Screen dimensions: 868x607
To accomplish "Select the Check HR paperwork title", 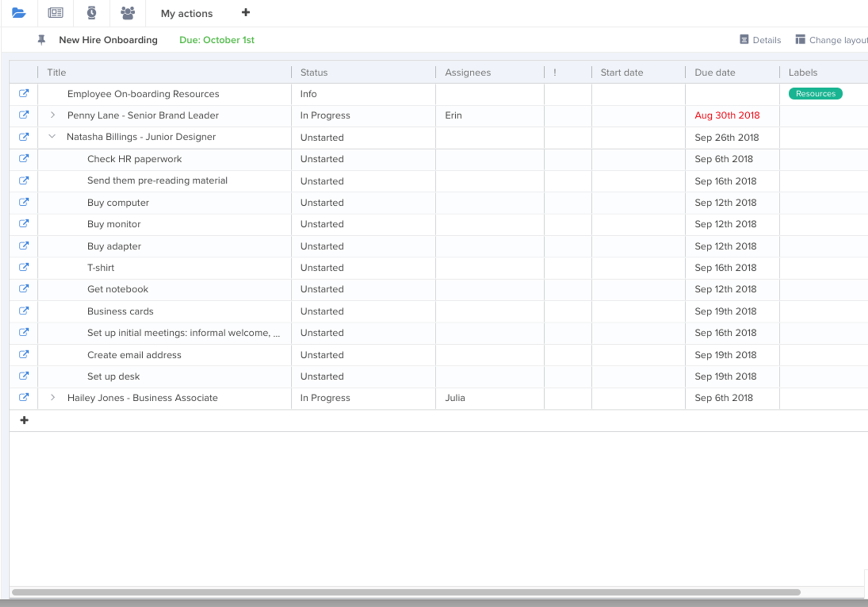I will 134,159.
